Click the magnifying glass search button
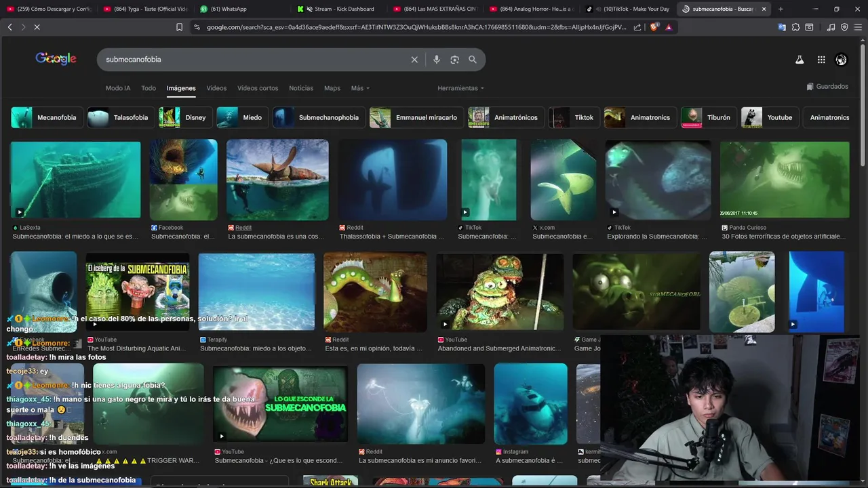868x488 pixels. click(473, 60)
